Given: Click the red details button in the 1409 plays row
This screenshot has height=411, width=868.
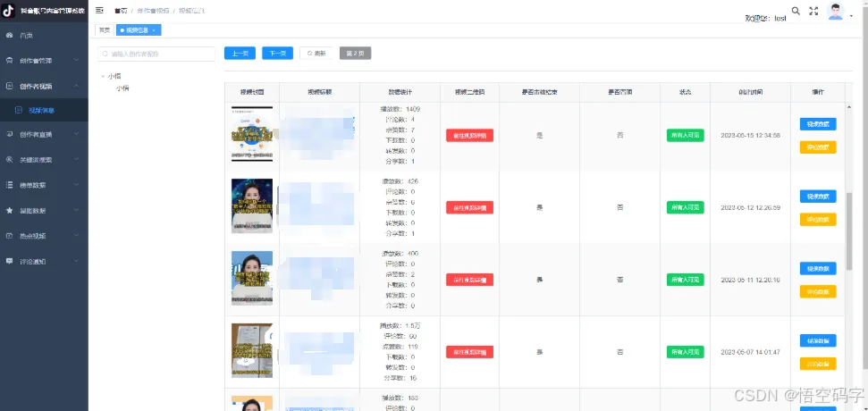Looking at the screenshot, I should pos(469,136).
